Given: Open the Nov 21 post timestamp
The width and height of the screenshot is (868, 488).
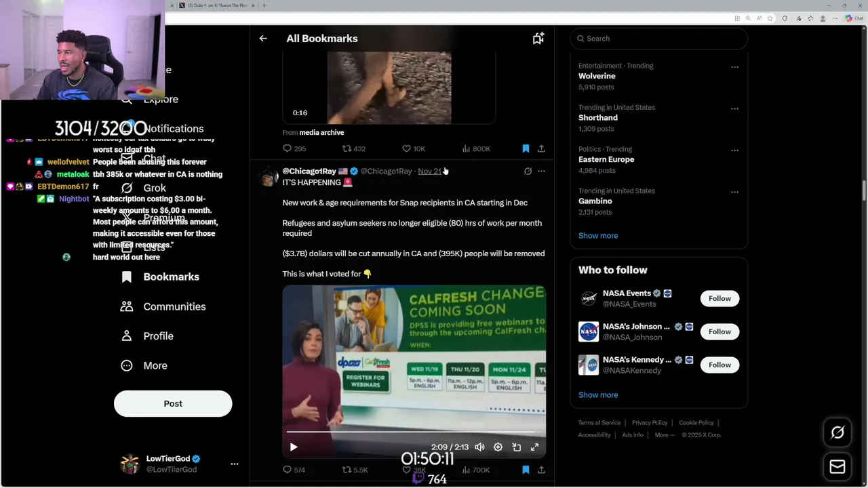Looking at the screenshot, I should click(429, 171).
